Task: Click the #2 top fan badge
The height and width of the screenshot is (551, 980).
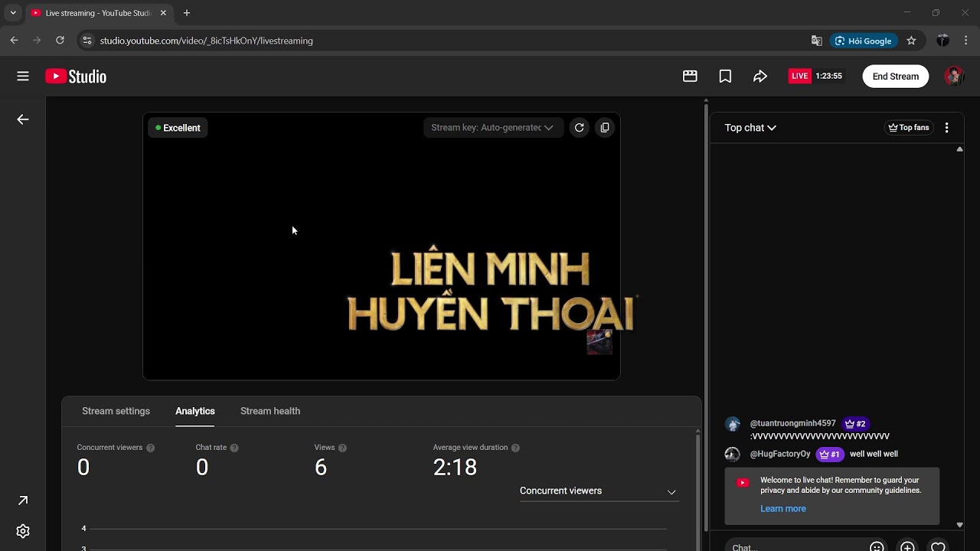Action: (x=855, y=423)
